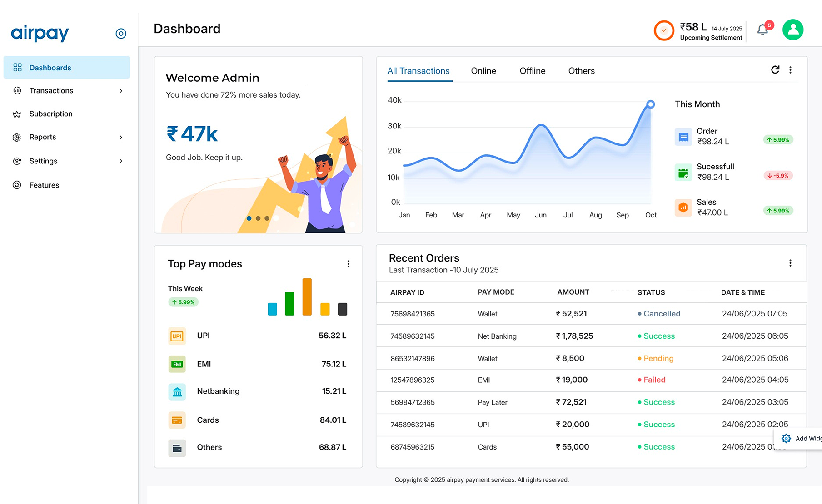Switch to the Online tab
The width and height of the screenshot is (822, 504).
point(483,71)
